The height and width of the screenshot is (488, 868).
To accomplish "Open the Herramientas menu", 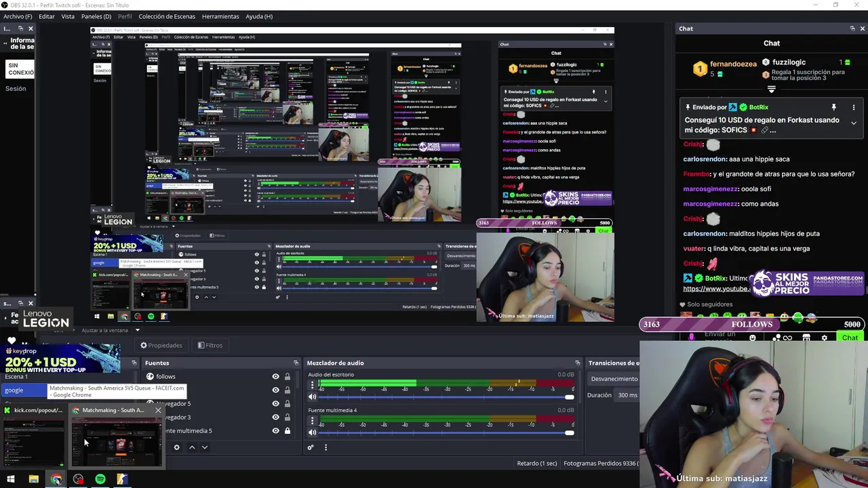I will click(220, 16).
